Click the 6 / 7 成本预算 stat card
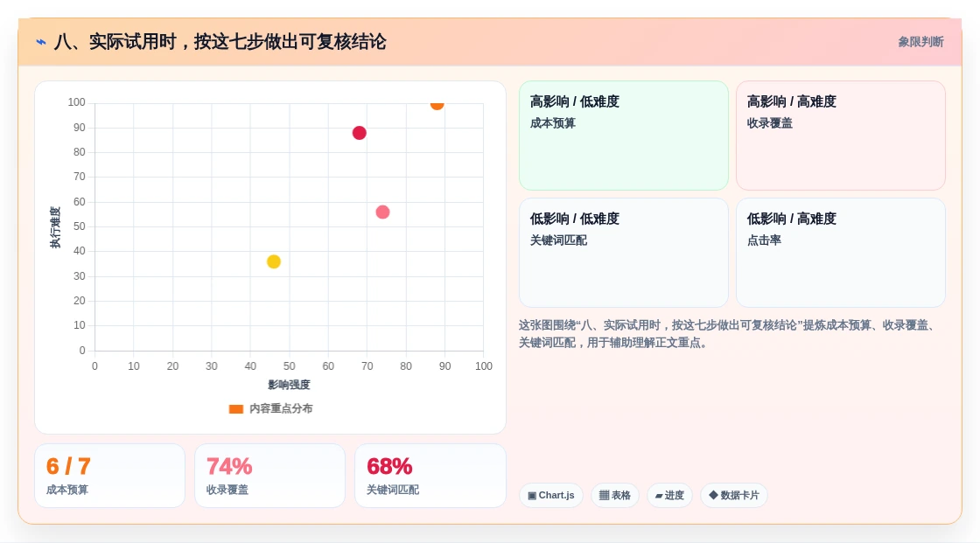The width and height of the screenshot is (980, 543). [110, 476]
